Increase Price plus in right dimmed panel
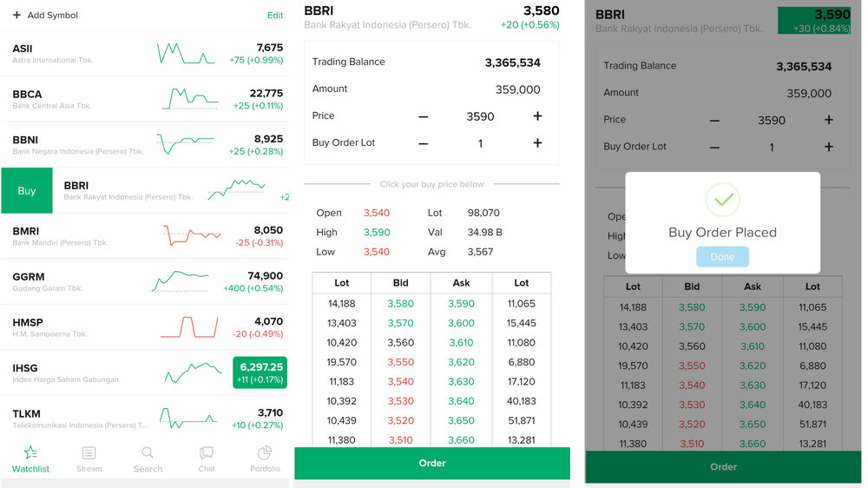Image resolution: width=868 pixels, height=488 pixels. pos(829,120)
